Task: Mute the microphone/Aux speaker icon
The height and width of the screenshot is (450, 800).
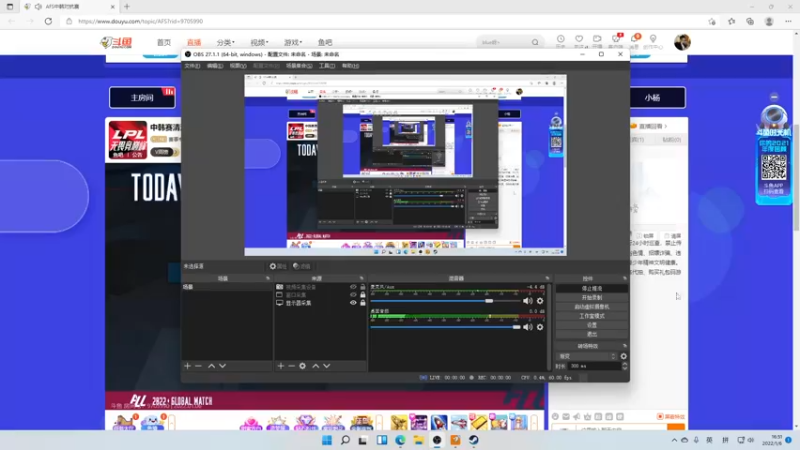Action: 528,301
